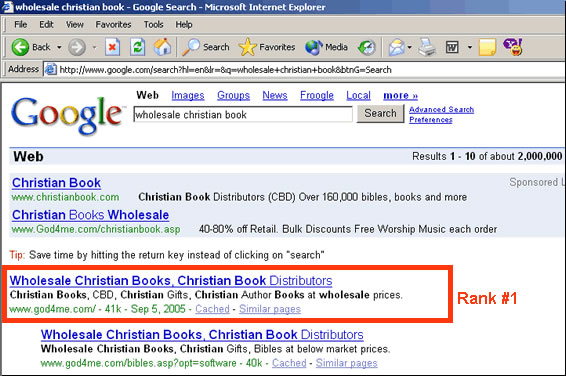The image size is (566, 376).
Task: Switch to Images search
Action: pos(188,95)
